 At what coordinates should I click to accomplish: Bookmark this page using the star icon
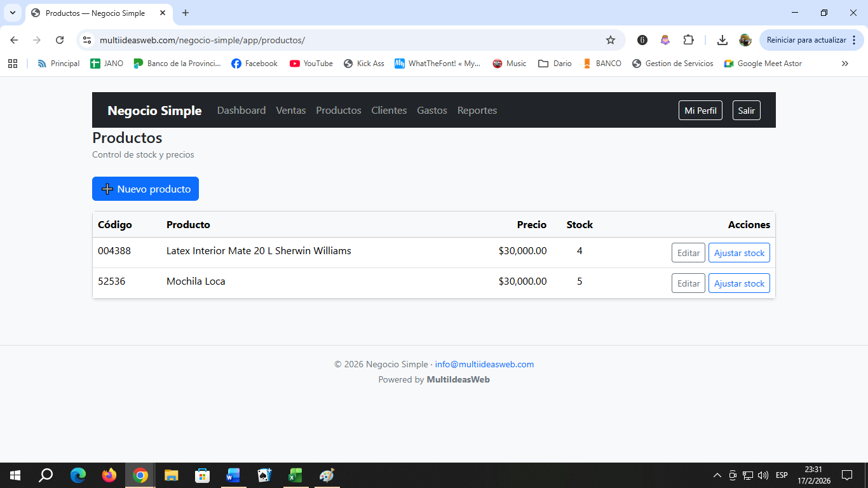pyautogui.click(x=610, y=39)
